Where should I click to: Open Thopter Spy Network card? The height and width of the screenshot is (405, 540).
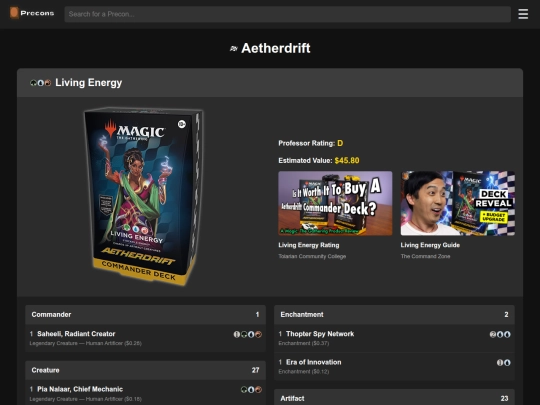point(320,334)
